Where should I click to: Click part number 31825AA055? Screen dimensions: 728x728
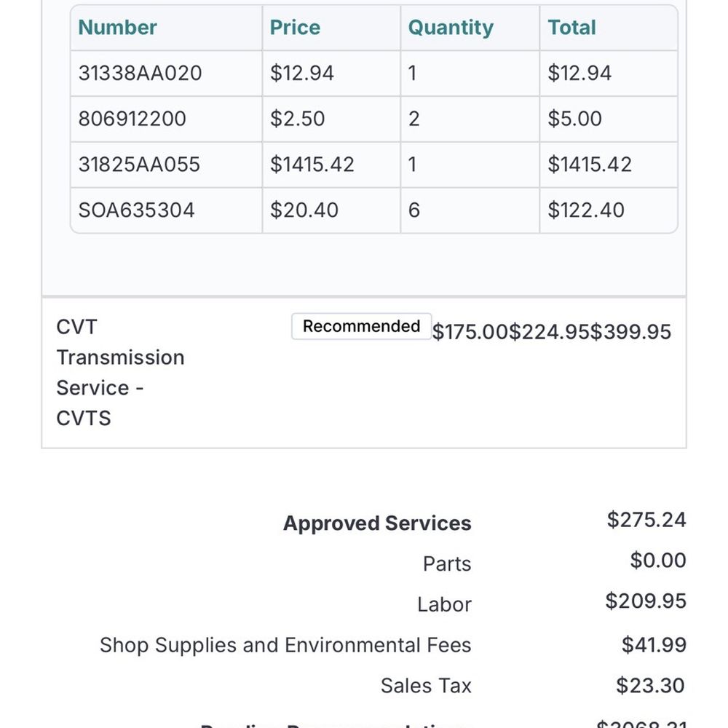pyautogui.click(x=139, y=165)
